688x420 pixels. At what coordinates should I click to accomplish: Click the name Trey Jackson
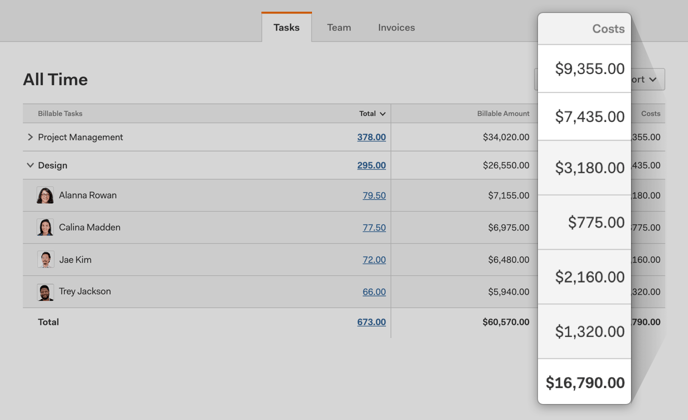[x=85, y=291]
